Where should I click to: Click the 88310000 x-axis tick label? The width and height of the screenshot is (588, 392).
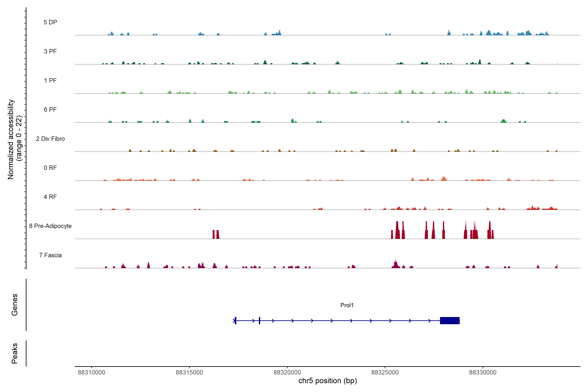coord(91,372)
